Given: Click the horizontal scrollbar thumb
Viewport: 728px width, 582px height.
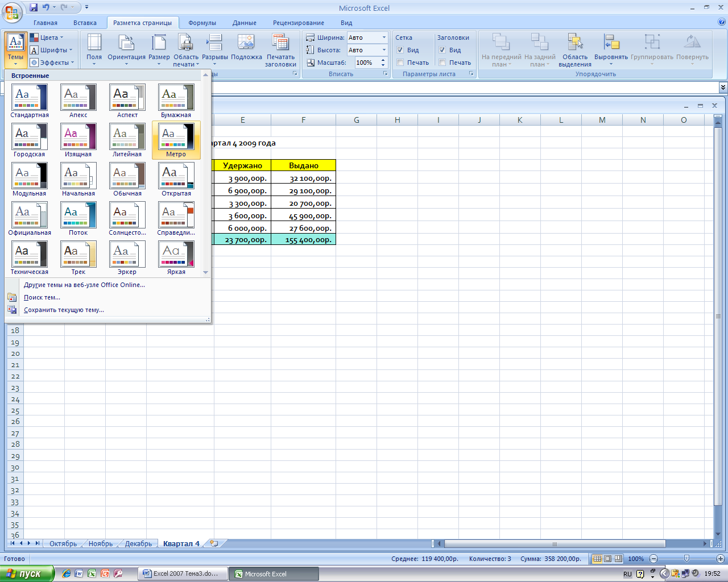Looking at the screenshot, I should [555, 544].
